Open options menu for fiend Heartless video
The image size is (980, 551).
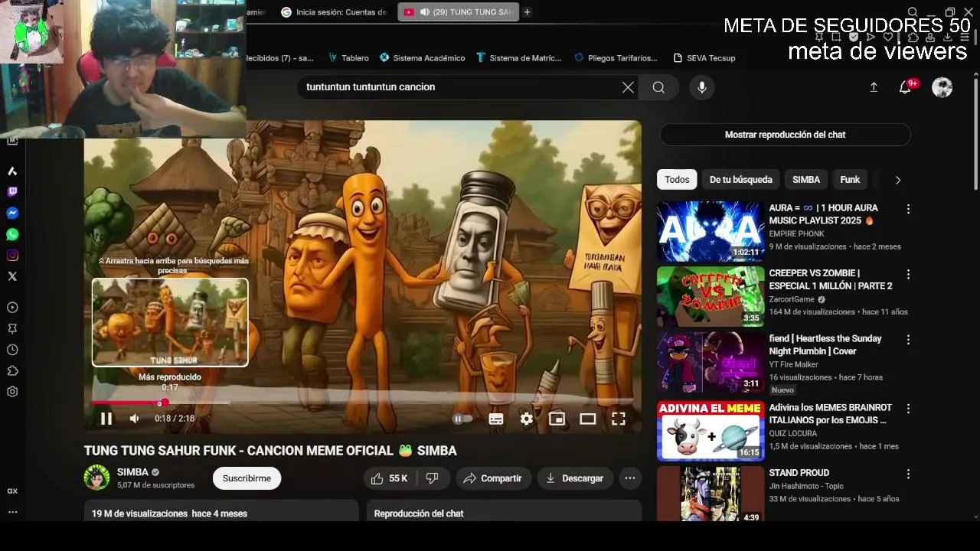tap(908, 339)
